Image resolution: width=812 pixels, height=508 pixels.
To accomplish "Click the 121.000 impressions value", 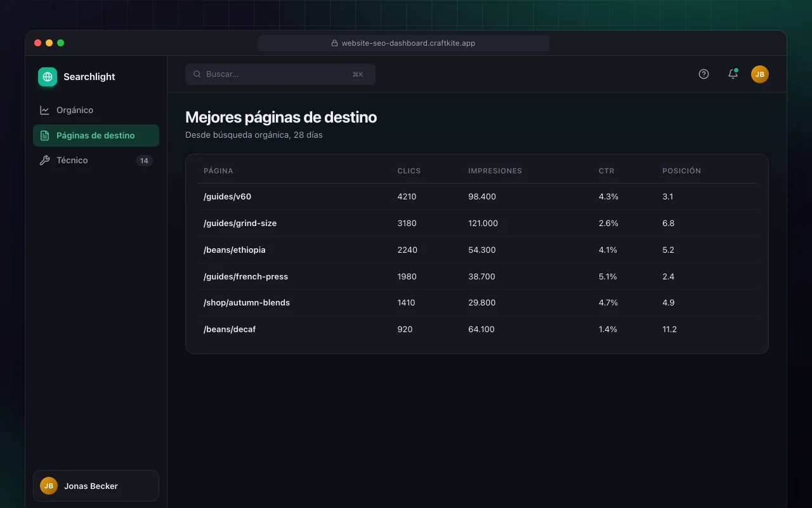I will 483,224.
